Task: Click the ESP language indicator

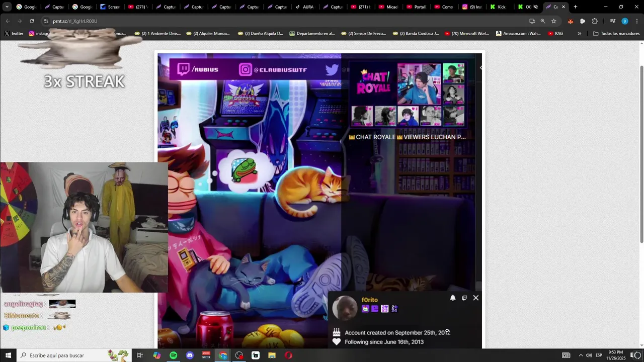Action: [599, 355]
